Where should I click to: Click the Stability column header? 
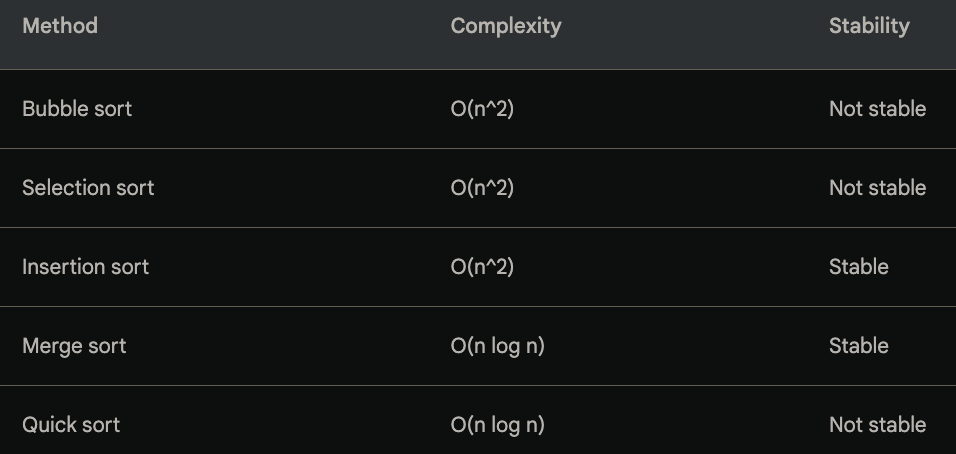point(869,26)
